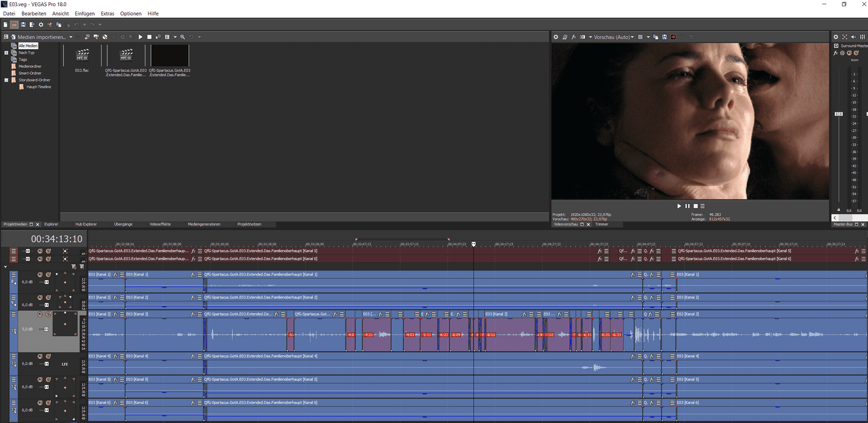The image size is (868, 423).
Task: Open Master FX button under Surround-Master
Action: tap(835, 53)
